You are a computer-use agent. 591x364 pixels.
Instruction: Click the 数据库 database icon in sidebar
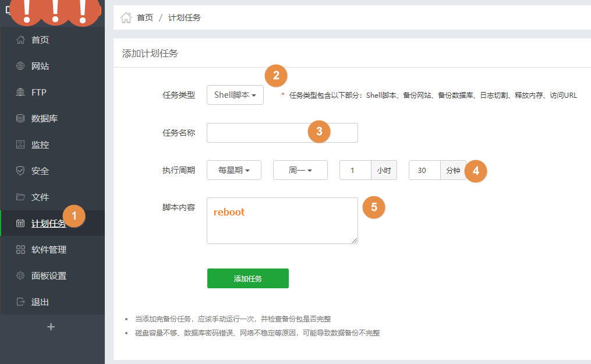pyautogui.click(x=20, y=118)
